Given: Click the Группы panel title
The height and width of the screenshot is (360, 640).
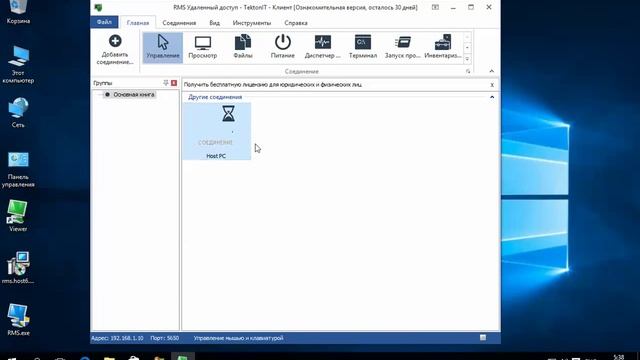Looking at the screenshot, I should point(102,83).
